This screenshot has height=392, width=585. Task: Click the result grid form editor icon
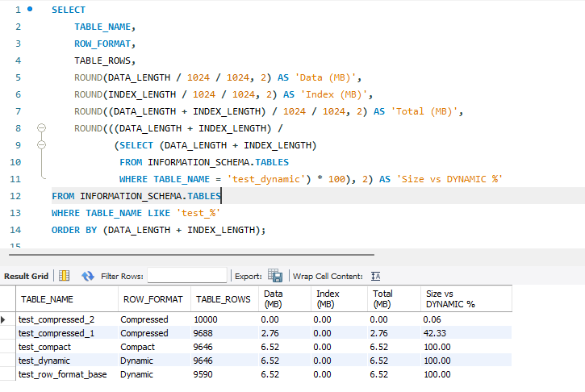(x=65, y=276)
